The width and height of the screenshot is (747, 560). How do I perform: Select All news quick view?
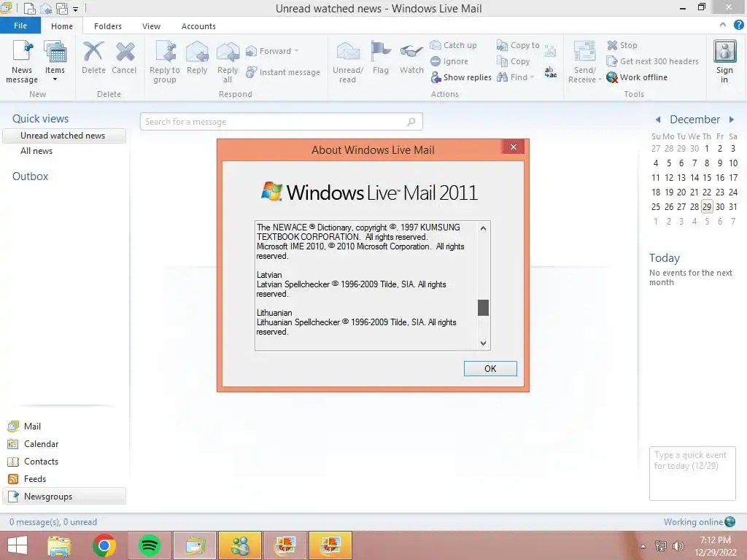coord(36,151)
